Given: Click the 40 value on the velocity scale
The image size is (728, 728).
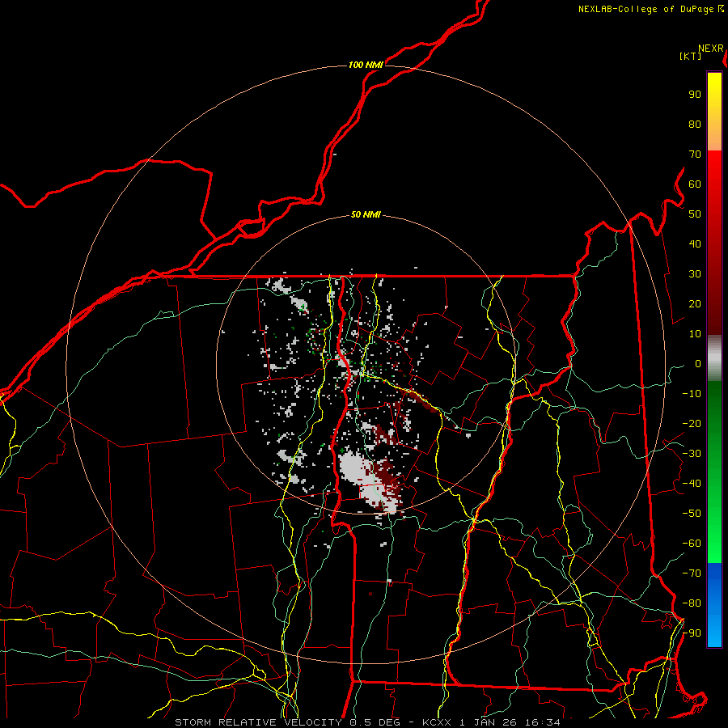Looking at the screenshot, I should (x=695, y=243).
